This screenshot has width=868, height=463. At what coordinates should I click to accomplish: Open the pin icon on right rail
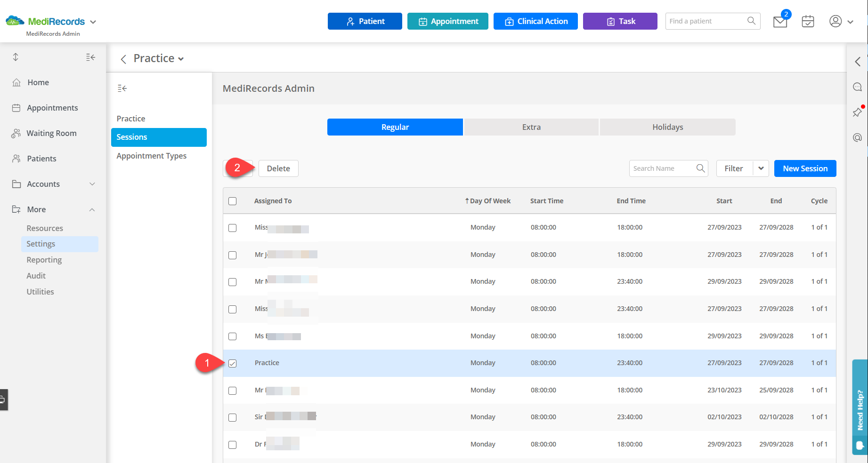[857, 112]
